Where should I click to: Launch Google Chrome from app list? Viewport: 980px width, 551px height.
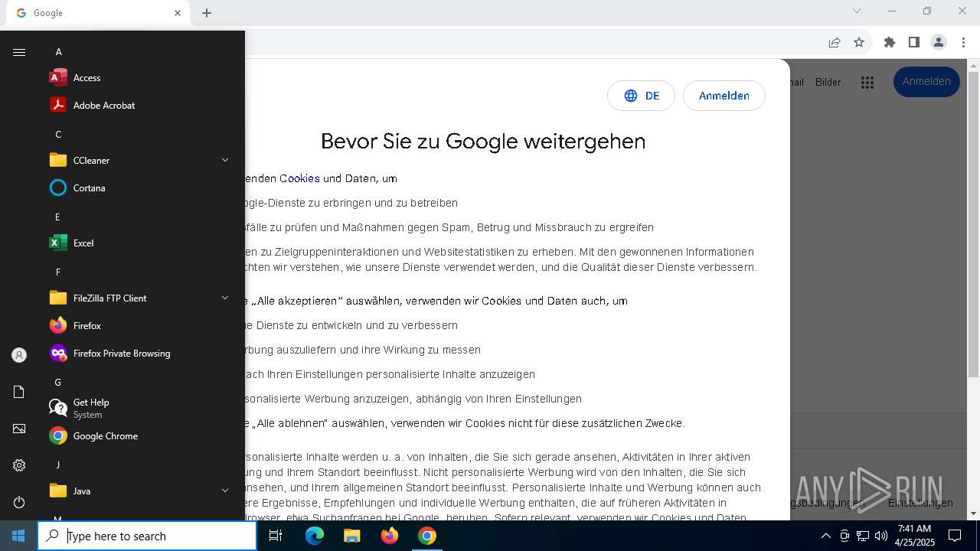pyautogui.click(x=141, y=436)
